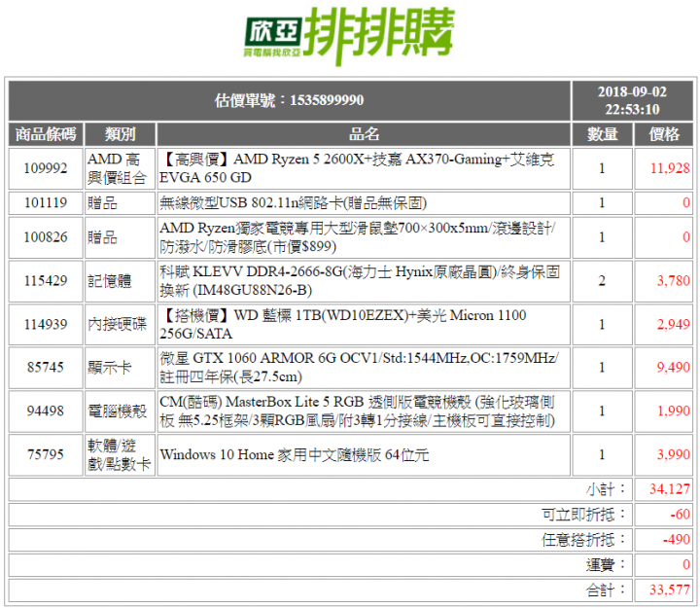Click discount value -490
The image size is (700, 608).
677,539
